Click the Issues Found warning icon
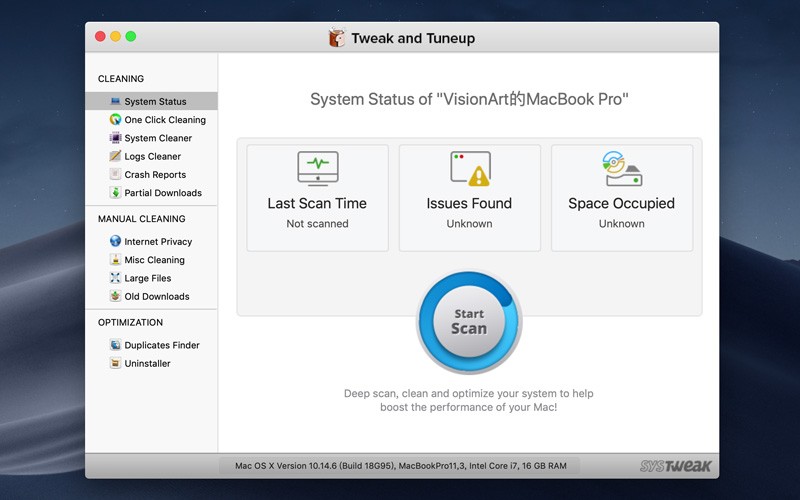Screen dimensions: 800x500 [x=470, y=168]
